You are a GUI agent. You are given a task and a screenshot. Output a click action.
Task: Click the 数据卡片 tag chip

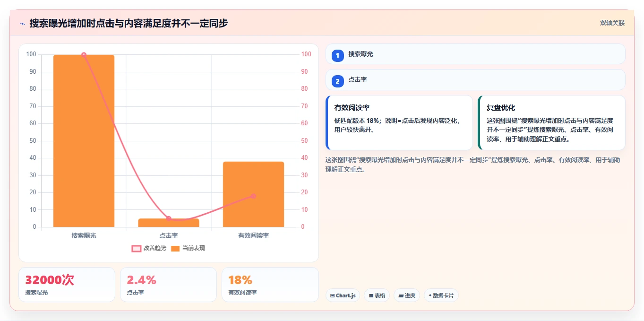[441, 295]
